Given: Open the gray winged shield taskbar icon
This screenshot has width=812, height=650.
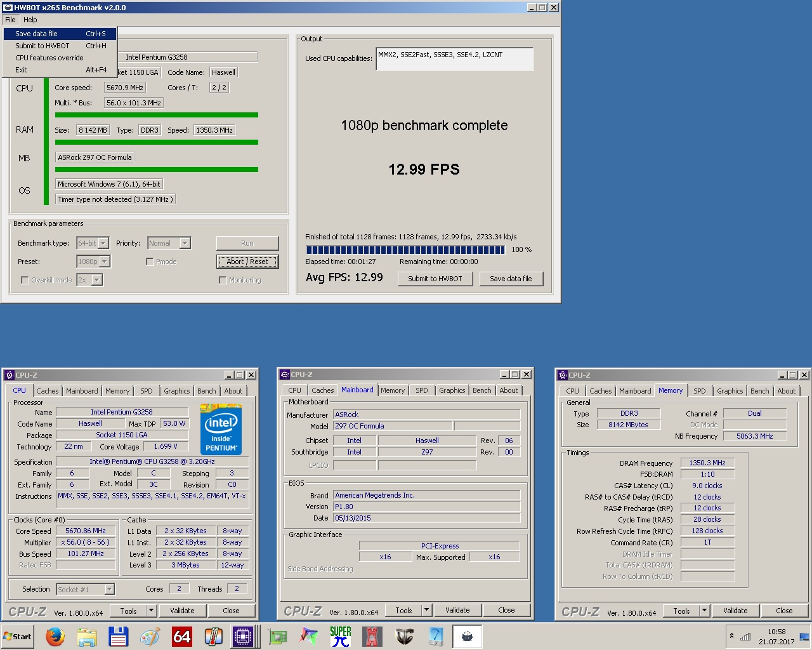Looking at the screenshot, I should click(404, 636).
